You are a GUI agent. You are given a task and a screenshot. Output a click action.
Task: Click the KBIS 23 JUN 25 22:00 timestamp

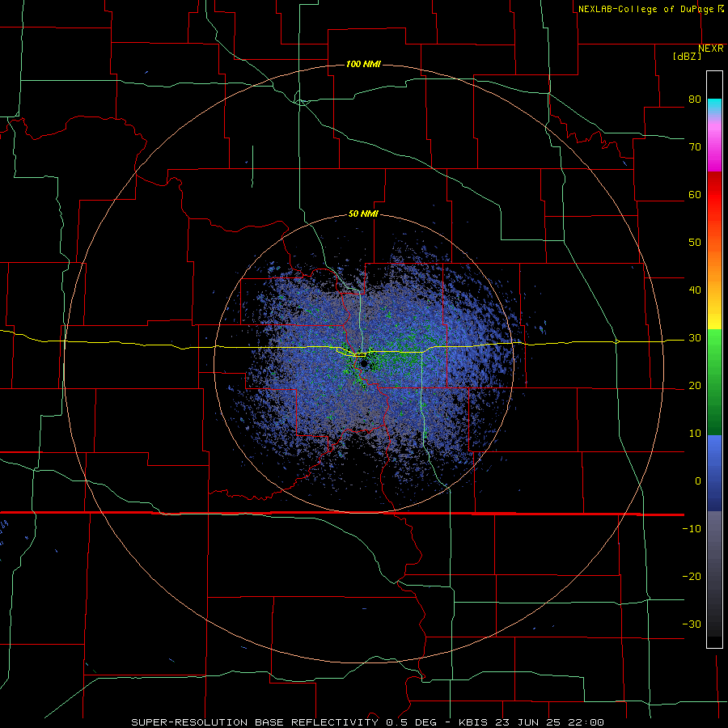click(x=531, y=722)
